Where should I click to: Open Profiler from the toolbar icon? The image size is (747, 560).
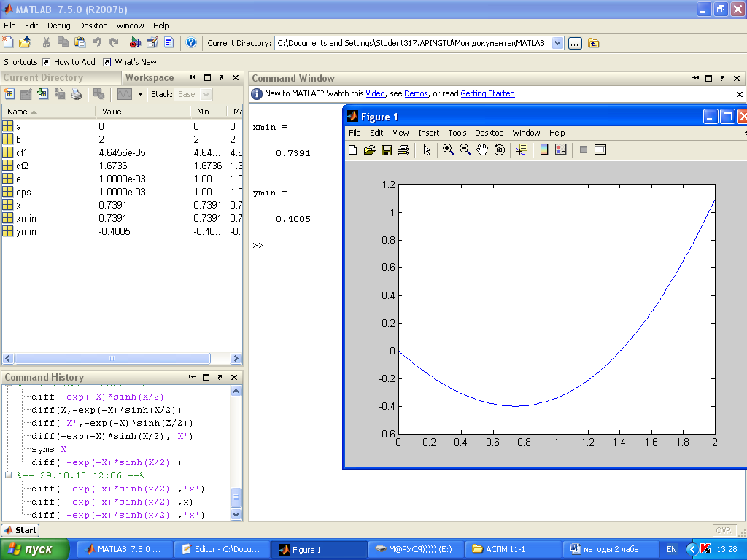(x=169, y=43)
